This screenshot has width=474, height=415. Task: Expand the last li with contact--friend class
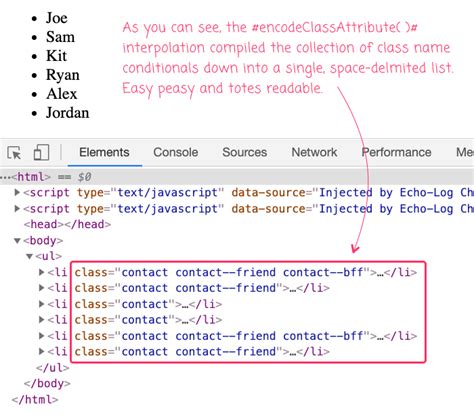tap(41, 351)
